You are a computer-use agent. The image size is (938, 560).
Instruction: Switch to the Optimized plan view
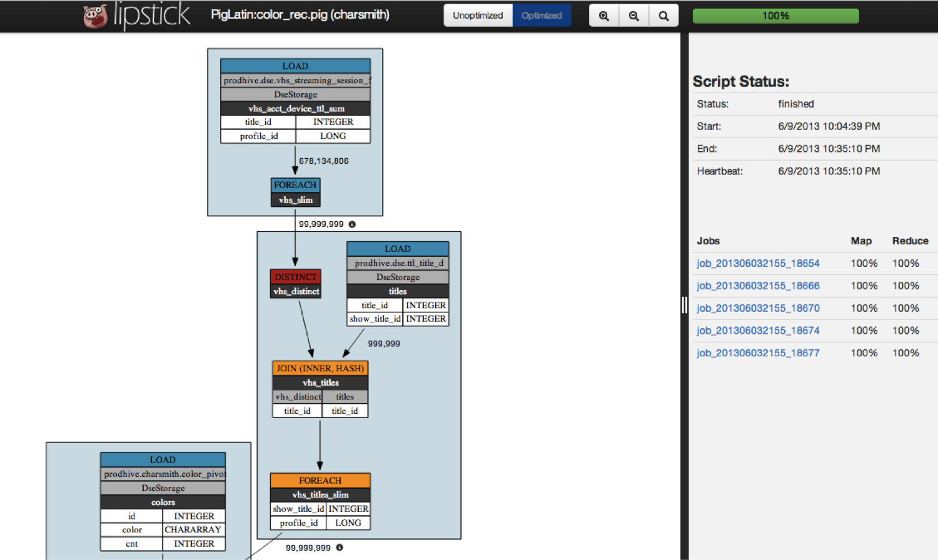pyautogui.click(x=542, y=16)
